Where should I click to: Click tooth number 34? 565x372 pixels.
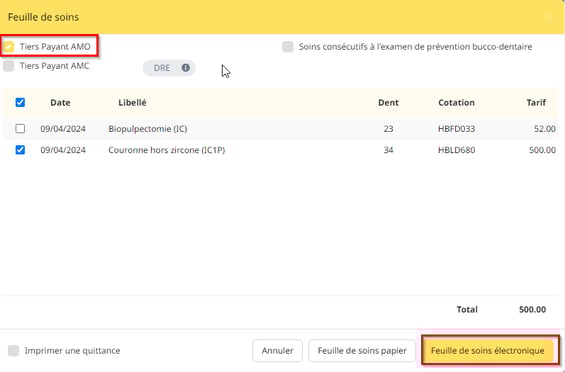coord(388,150)
